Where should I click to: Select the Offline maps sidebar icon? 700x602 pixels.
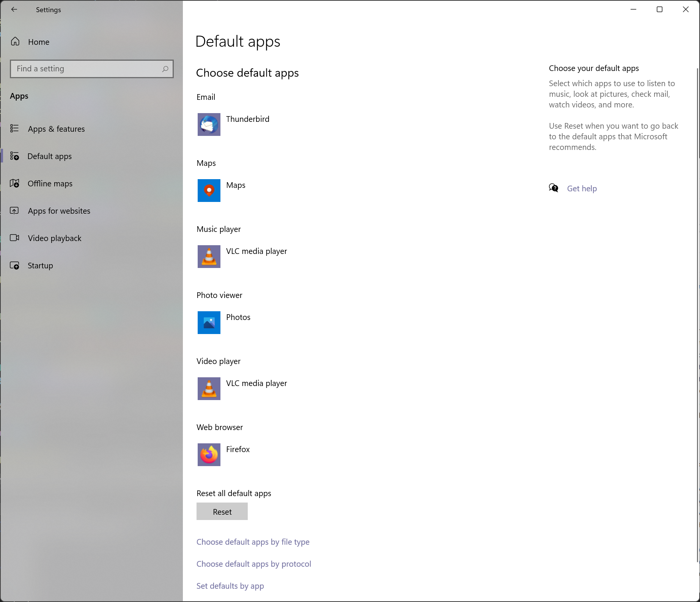pyautogui.click(x=14, y=183)
